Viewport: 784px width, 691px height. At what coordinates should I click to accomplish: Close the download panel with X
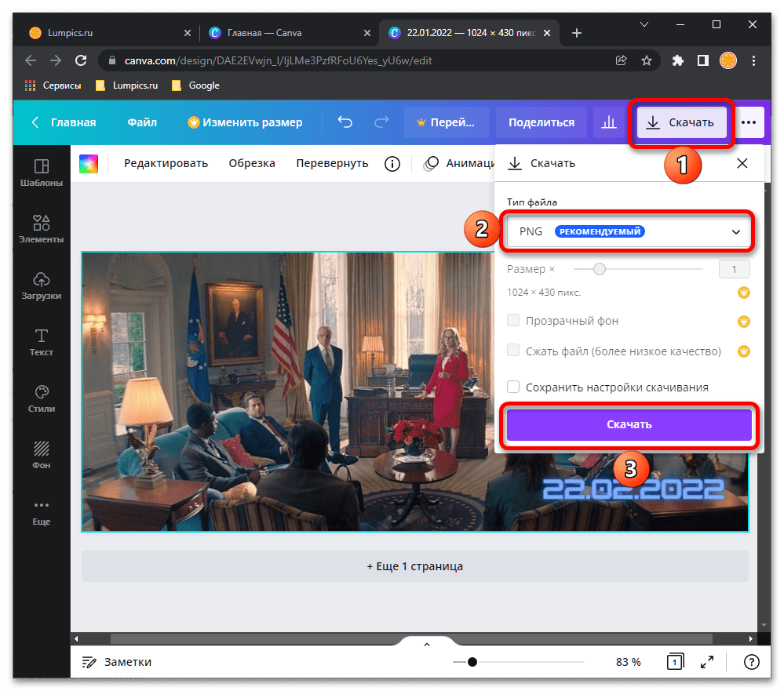tap(742, 163)
